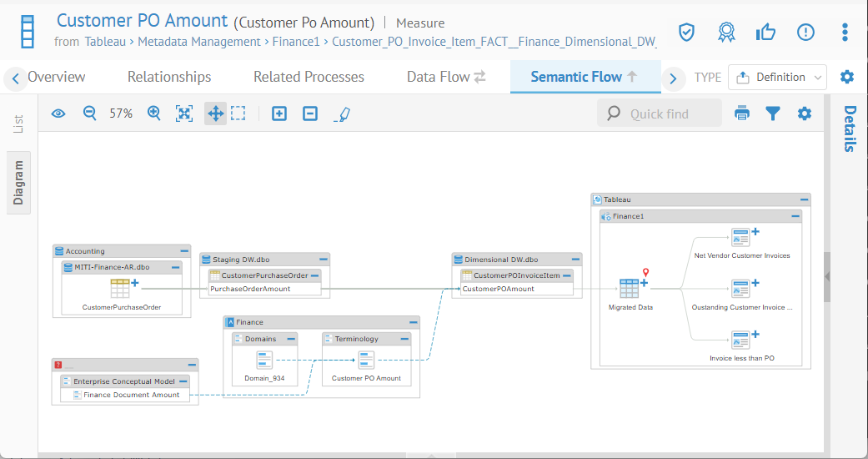This screenshot has height=459, width=868.
Task: Open the Definition type dropdown
Action: [777, 78]
